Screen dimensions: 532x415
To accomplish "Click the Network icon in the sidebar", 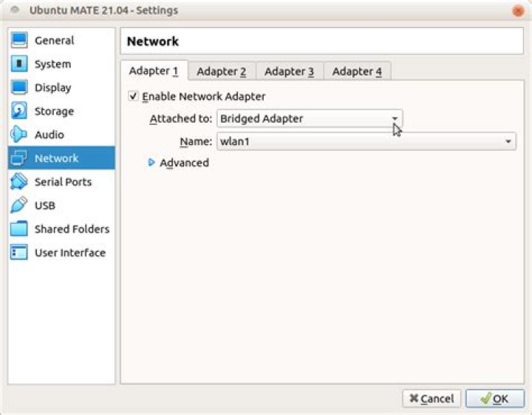I will pyautogui.click(x=18, y=158).
